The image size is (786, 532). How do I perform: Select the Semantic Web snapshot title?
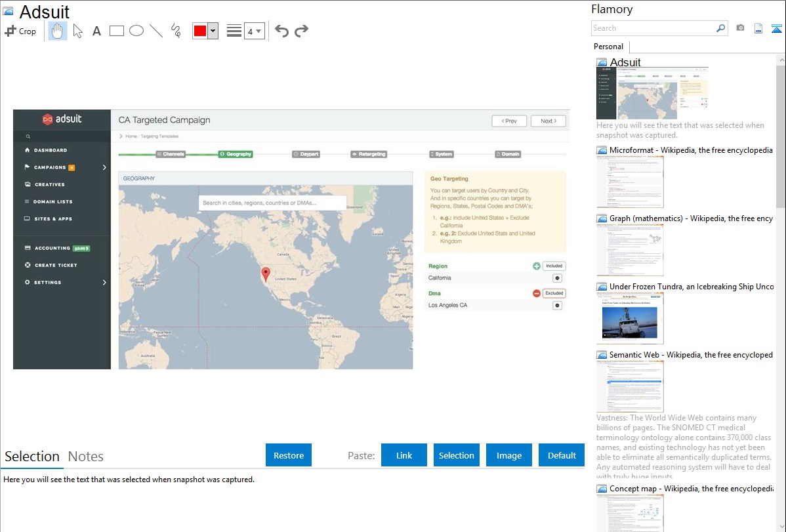coord(691,355)
